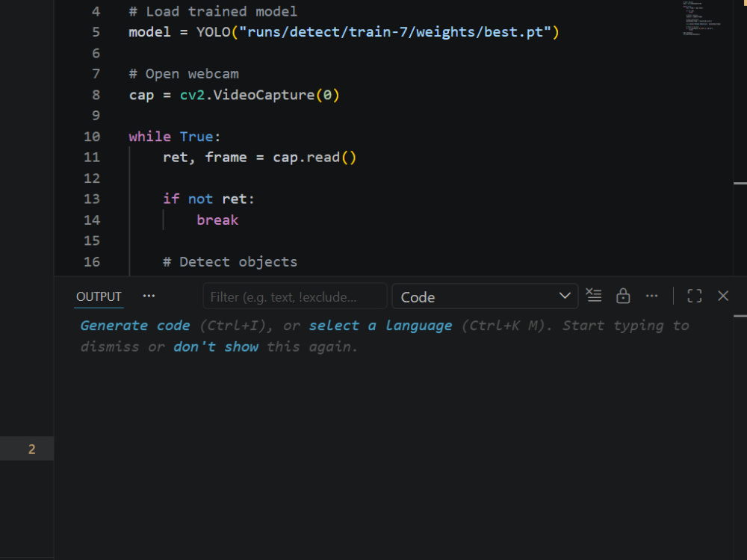Focus the output filter text field
The image size is (747, 560).
click(x=295, y=296)
